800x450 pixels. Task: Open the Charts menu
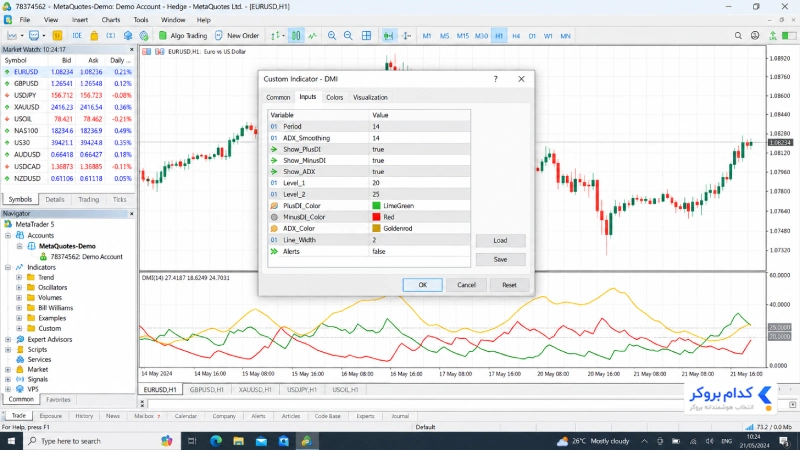tap(111, 20)
